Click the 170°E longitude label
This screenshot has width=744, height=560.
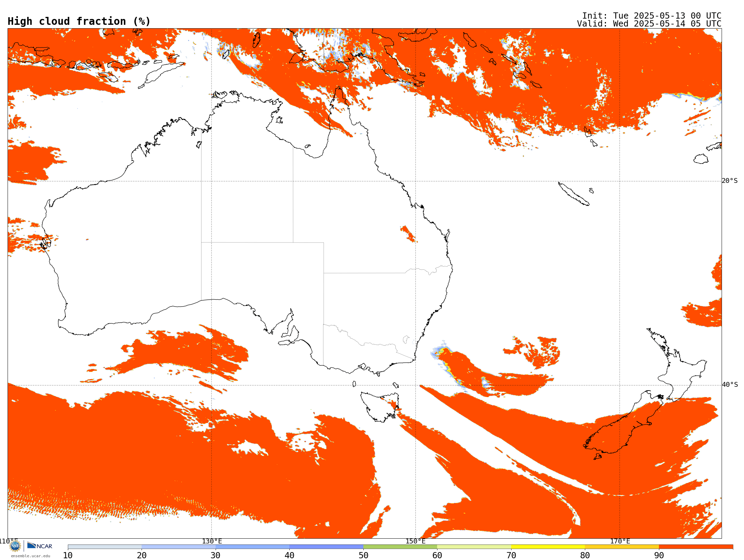[x=620, y=541]
